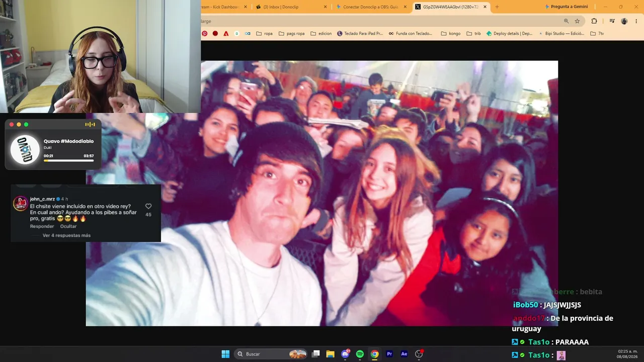The height and width of the screenshot is (362, 644).
Task: Click the first Tas1o chat message PARAAAA
Action: (x=572, y=342)
